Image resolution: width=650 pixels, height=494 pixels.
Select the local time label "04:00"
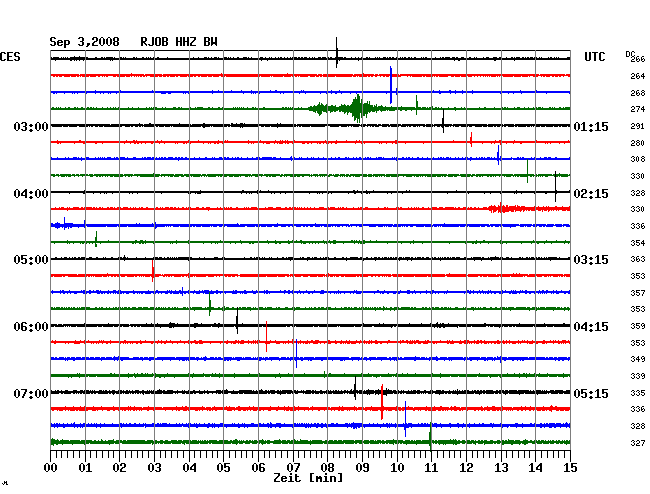coord(31,194)
